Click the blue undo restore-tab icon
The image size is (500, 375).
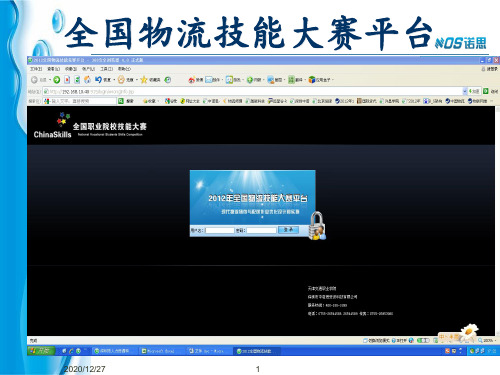point(98,80)
